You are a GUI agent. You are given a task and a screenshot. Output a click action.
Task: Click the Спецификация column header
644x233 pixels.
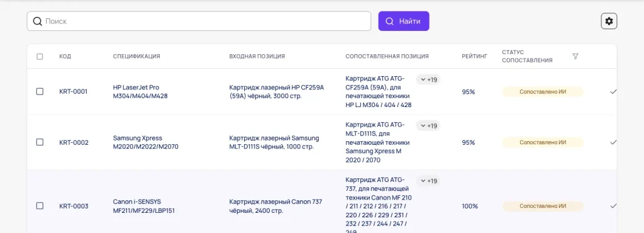pos(136,56)
